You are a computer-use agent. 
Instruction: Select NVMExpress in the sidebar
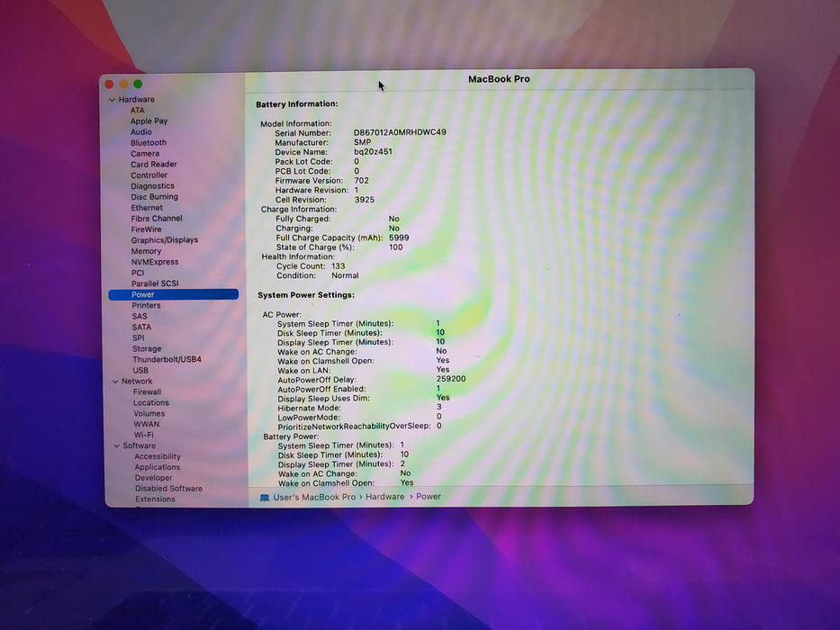pyautogui.click(x=155, y=262)
